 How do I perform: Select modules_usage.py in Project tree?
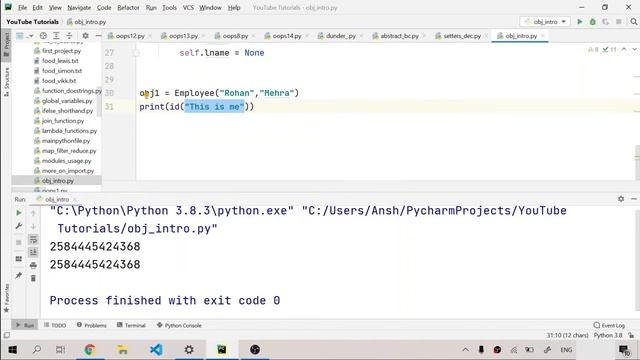point(67,161)
